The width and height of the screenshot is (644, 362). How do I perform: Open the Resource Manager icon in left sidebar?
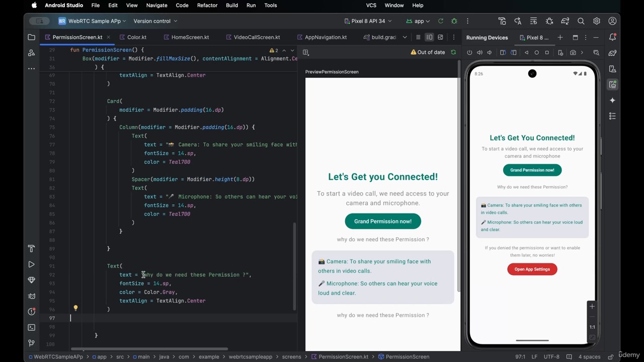coord(31,53)
